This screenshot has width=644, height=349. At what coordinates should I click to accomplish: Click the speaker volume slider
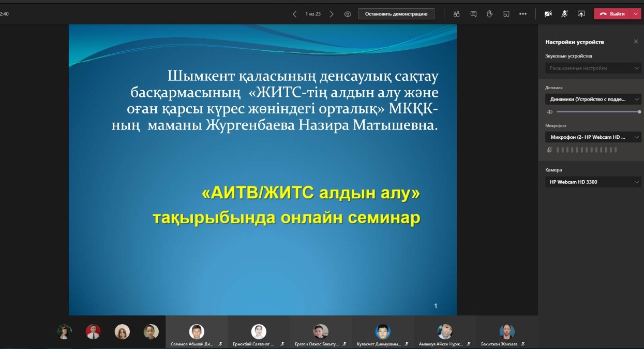tap(597, 112)
